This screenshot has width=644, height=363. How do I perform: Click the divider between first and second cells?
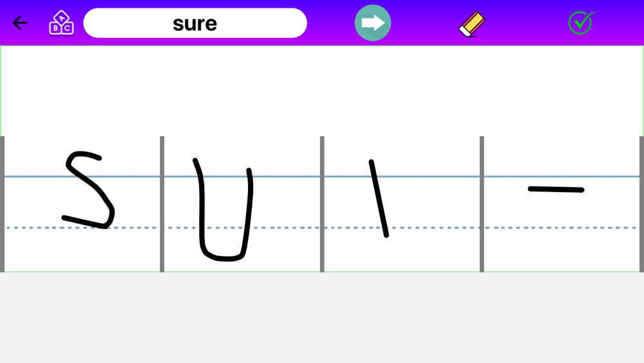coord(162,204)
